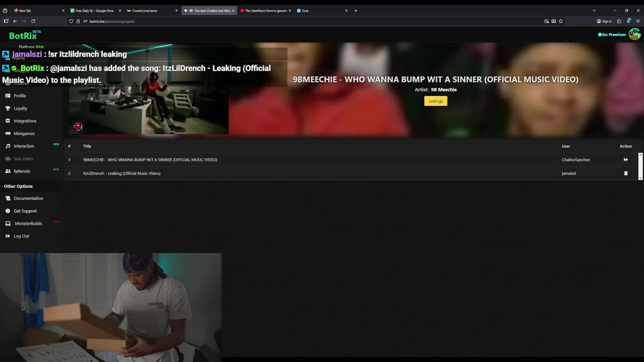Viewport: 644px width, 362px height.
Task: Bookmark this page with the star
Action: (560, 21)
